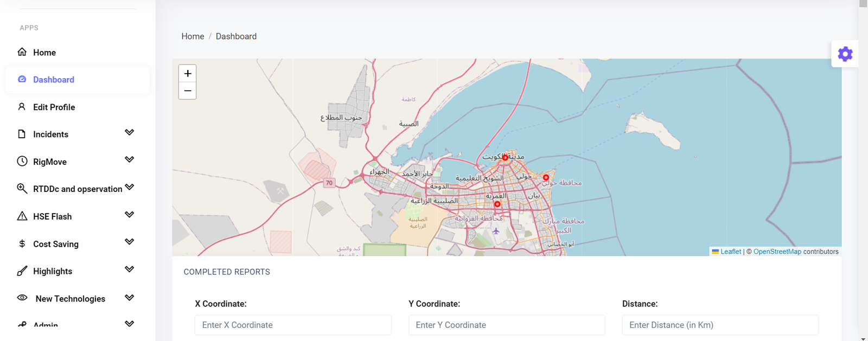Image resolution: width=868 pixels, height=341 pixels.
Task: Focus the Distance input field
Action: point(720,325)
